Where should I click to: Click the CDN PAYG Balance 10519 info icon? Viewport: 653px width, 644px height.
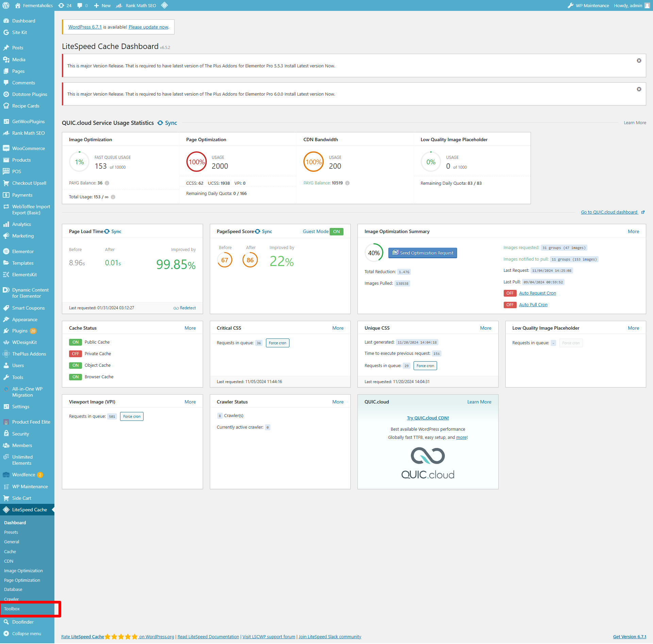pyautogui.click(x=348, y=183)
